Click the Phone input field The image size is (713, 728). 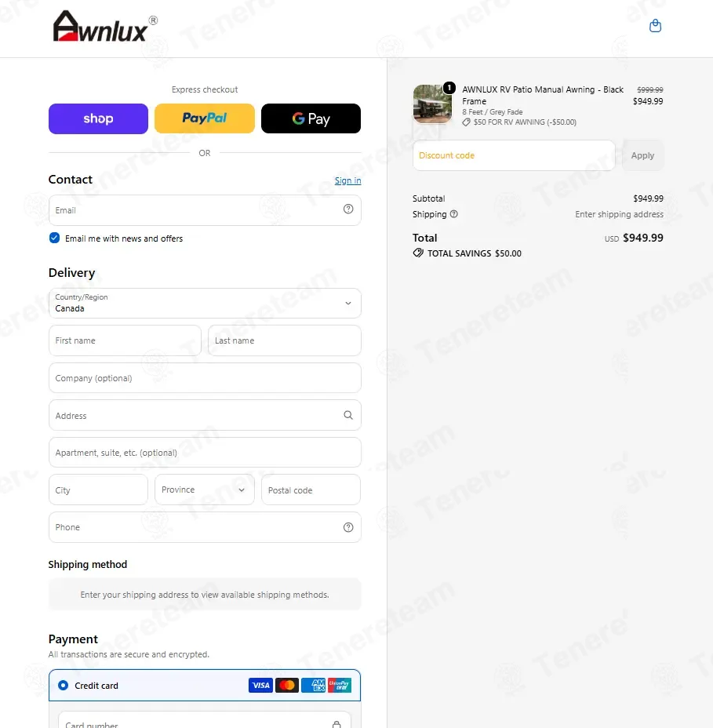[205, 527]
